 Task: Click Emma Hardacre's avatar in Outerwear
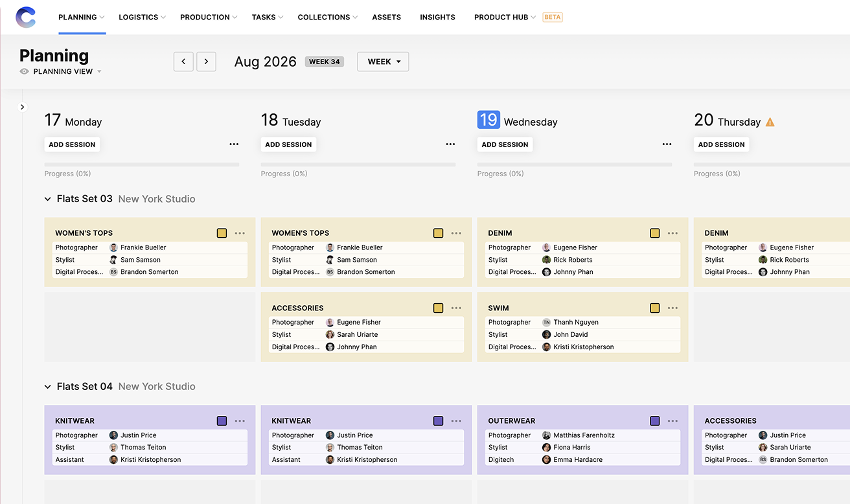pos(546,460)
